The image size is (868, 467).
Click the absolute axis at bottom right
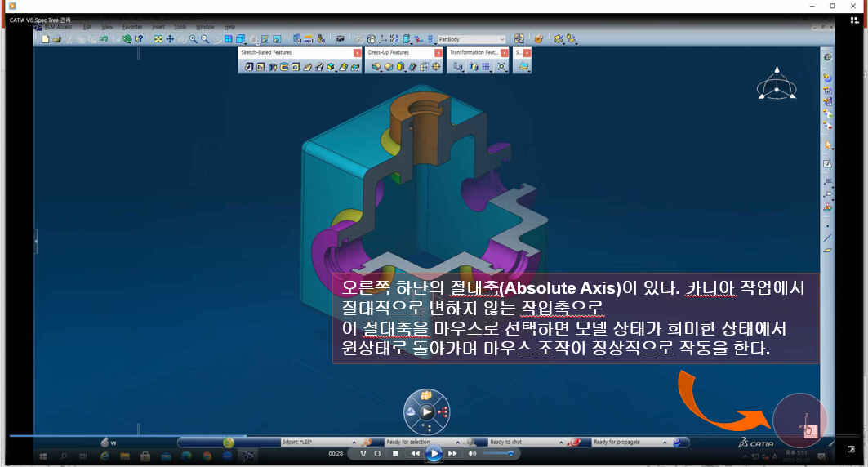tap(803, 425)
